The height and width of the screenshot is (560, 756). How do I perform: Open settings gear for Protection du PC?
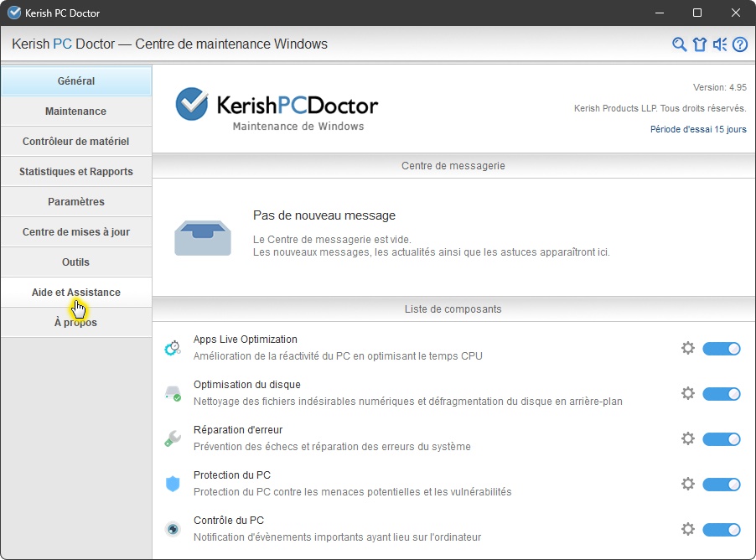tap(688, 484)
